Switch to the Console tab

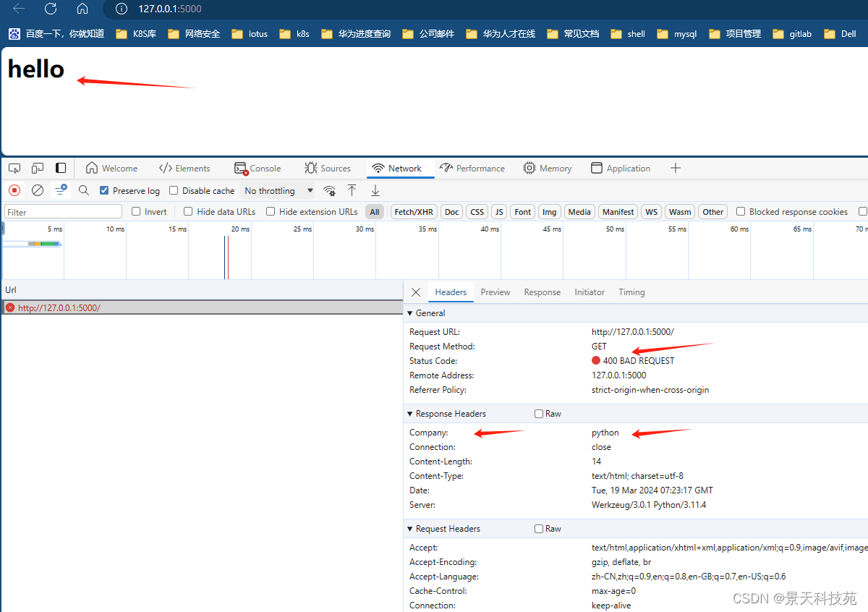258,168
